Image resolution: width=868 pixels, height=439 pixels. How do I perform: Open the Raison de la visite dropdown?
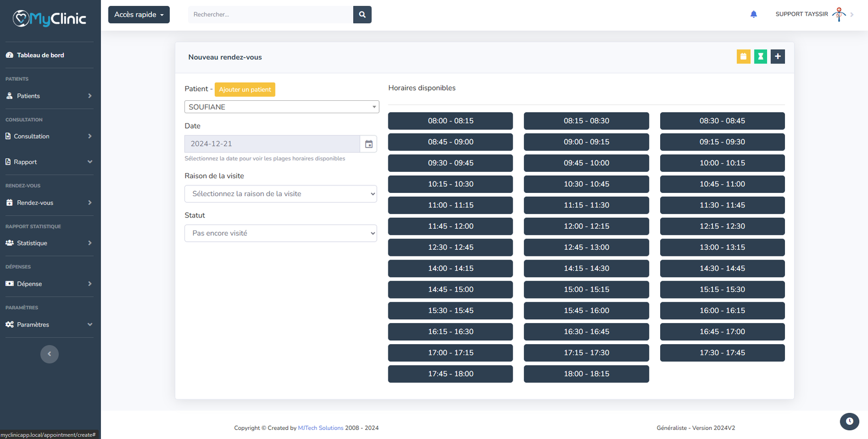coord(280,194)
